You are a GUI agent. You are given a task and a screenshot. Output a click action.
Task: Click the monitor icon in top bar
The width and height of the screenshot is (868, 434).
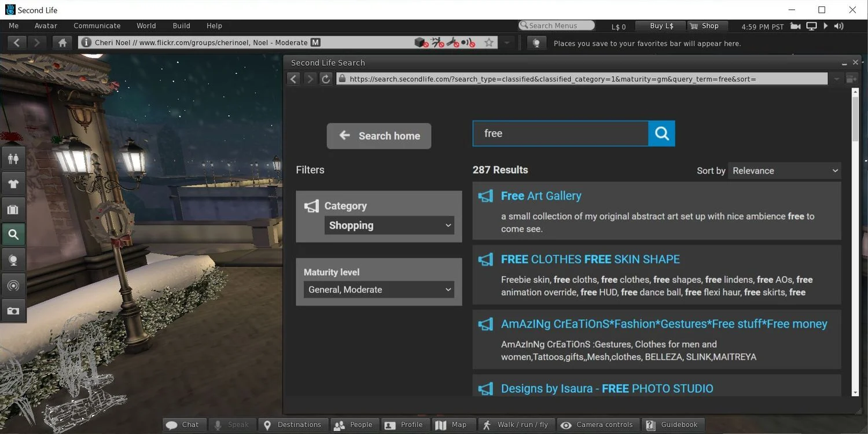811,26
